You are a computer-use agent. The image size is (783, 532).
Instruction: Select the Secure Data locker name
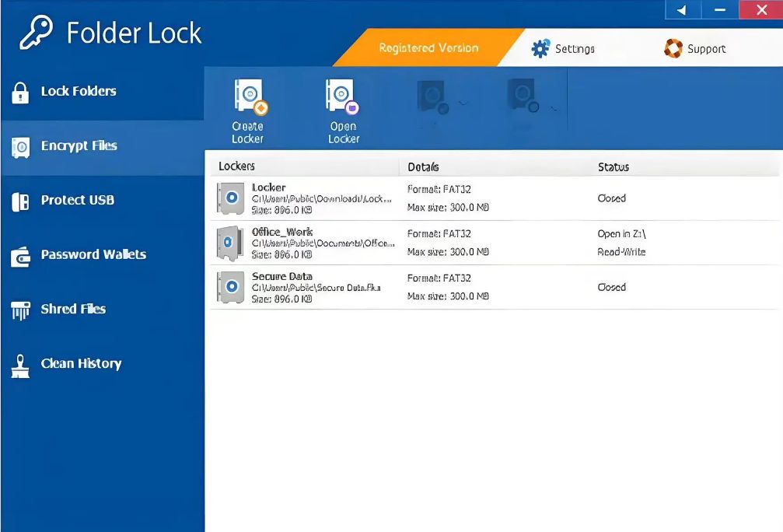(x=282, y=276)
